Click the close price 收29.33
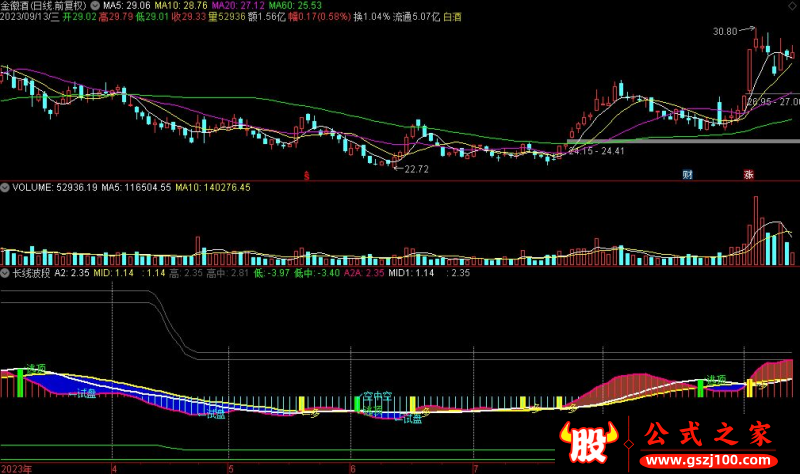Image resolution: width=800 pixels, height=474 pixels. 189,17
